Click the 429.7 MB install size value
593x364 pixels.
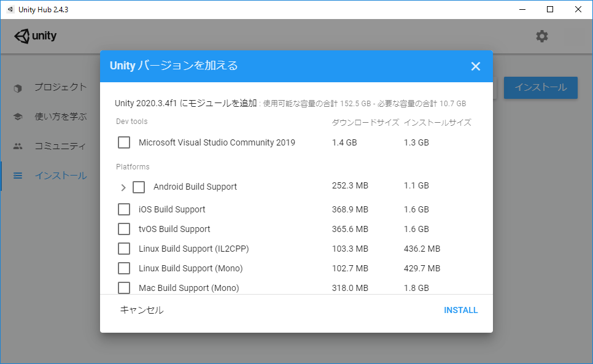click(422, 268)
